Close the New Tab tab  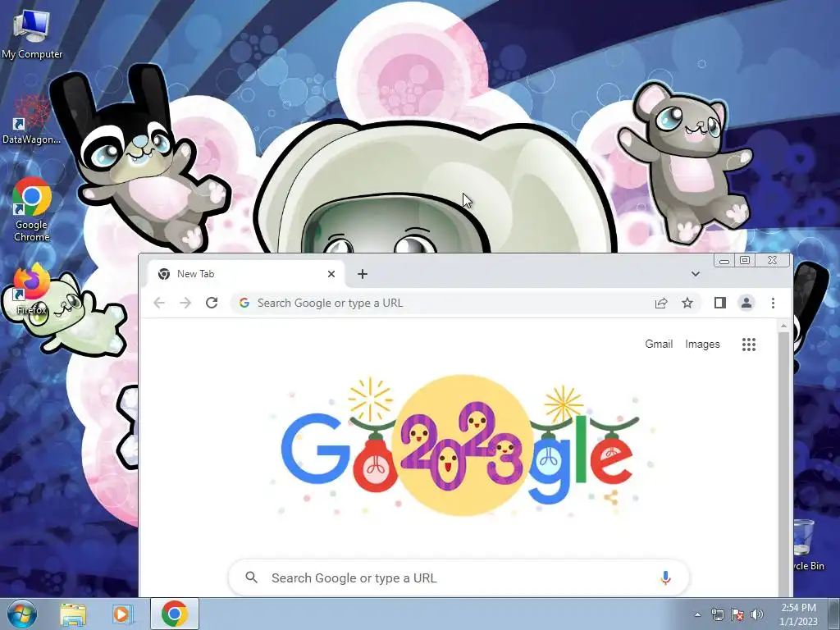[331, 274]
